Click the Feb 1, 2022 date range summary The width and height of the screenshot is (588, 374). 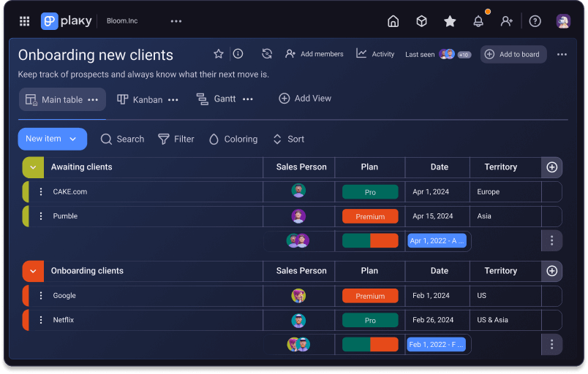436,345
